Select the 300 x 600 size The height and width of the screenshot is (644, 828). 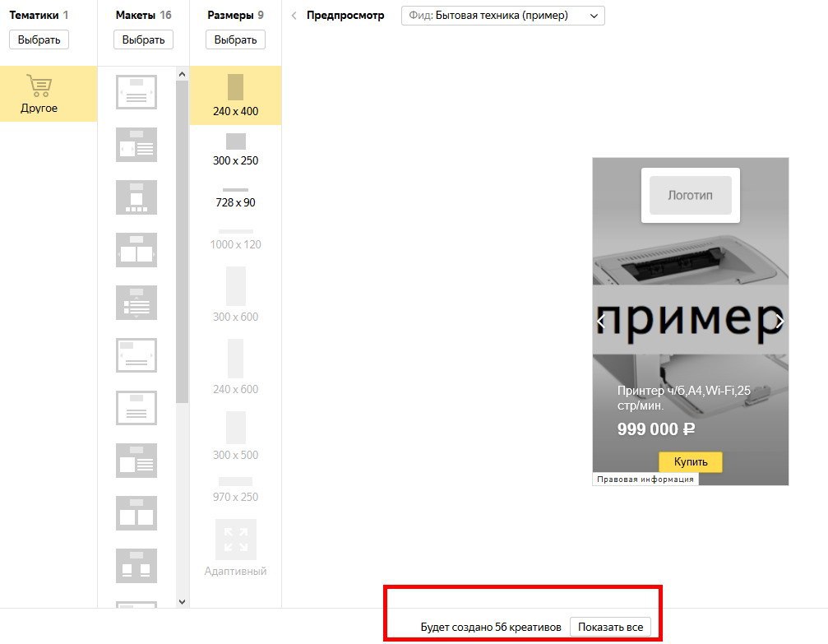coord(235,294)
